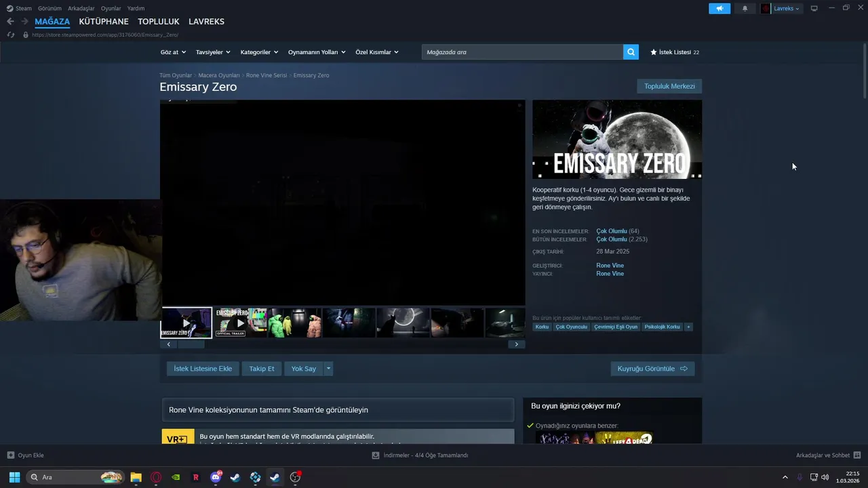Viewport: 868px width, 488px height.
Task: Click the Yok Say button
Action: 304,369
